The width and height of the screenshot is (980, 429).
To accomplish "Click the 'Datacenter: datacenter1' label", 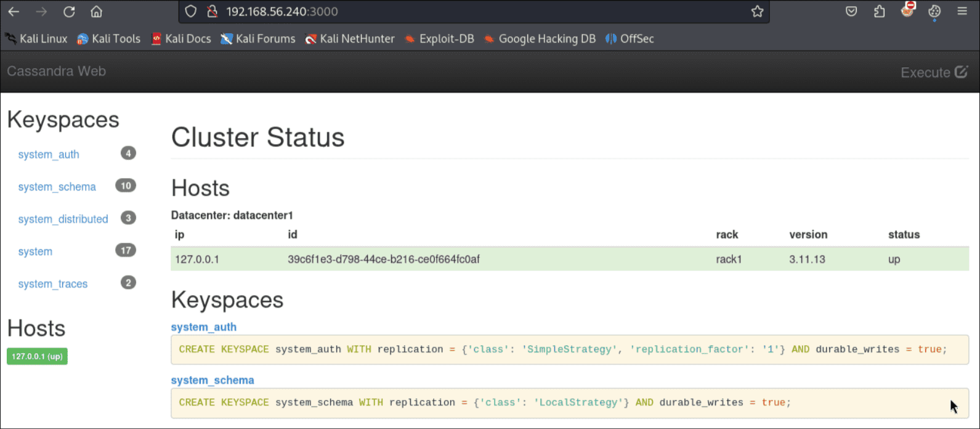I will [x=232, y=216].
